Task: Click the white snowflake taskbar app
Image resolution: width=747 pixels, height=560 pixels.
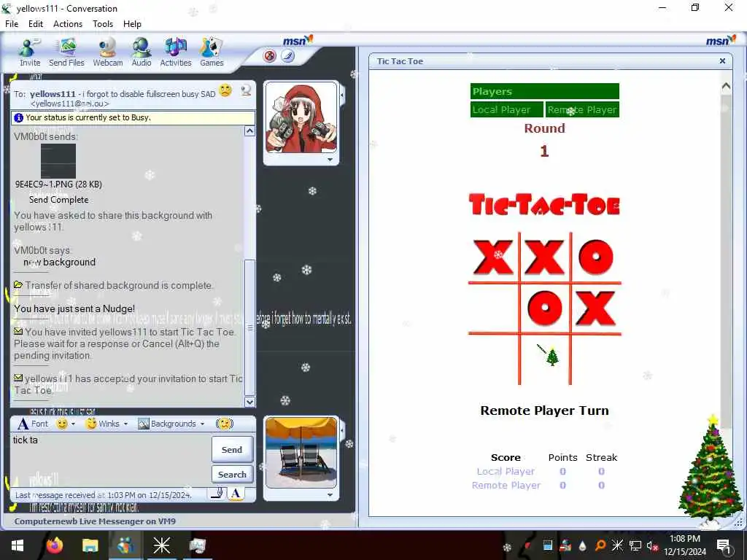Action: pos(161,545)
